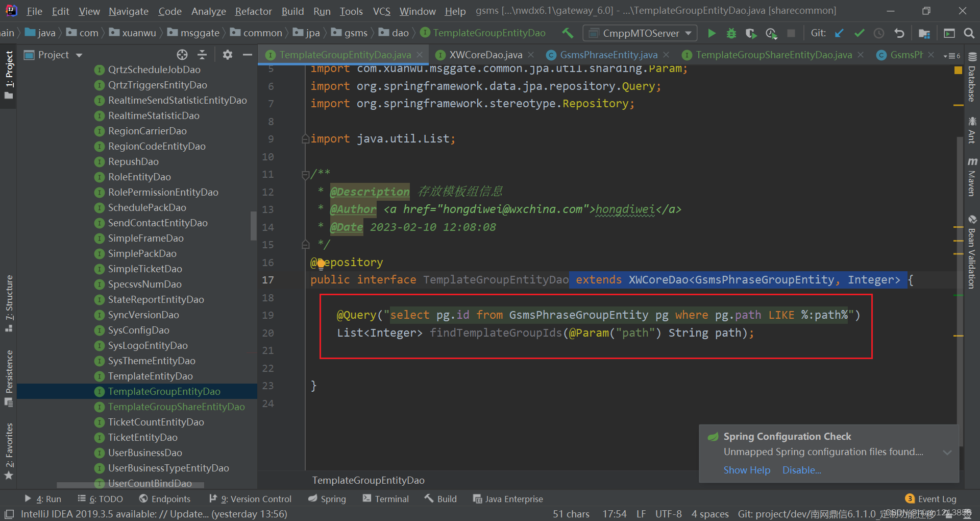Click LF line separator in status bar

point(641,514)
